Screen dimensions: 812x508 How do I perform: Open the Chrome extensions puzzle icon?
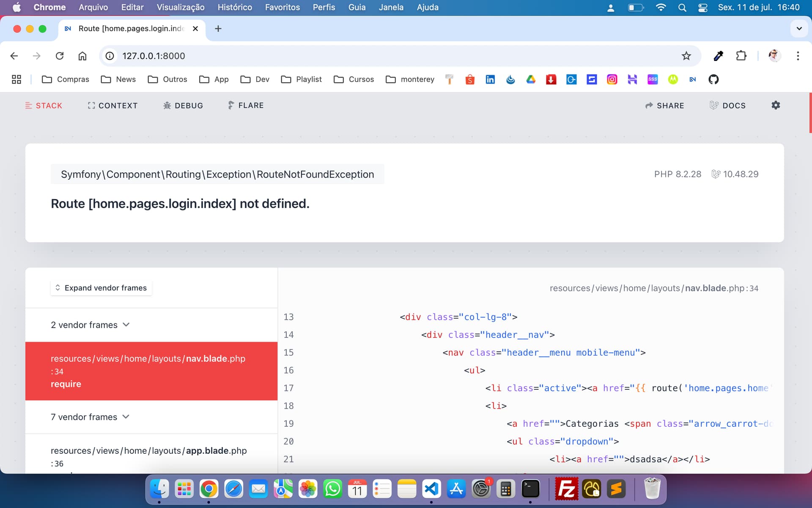click(741, 56)
